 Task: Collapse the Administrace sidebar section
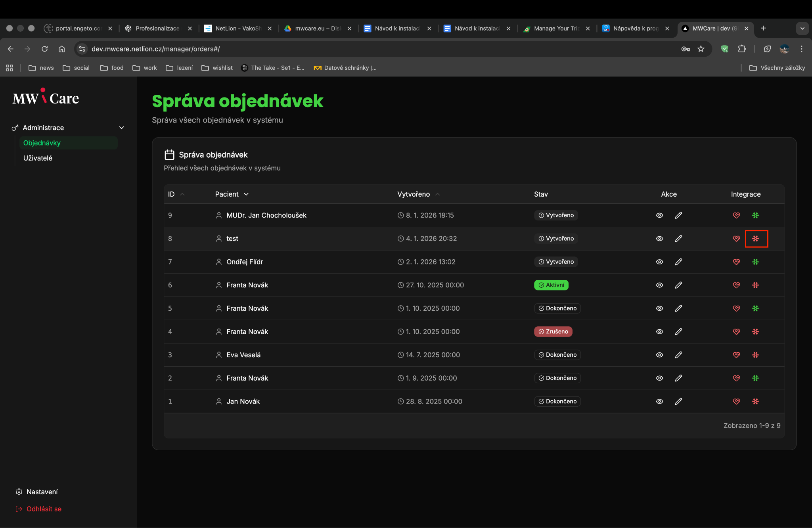tap(121, 128)
